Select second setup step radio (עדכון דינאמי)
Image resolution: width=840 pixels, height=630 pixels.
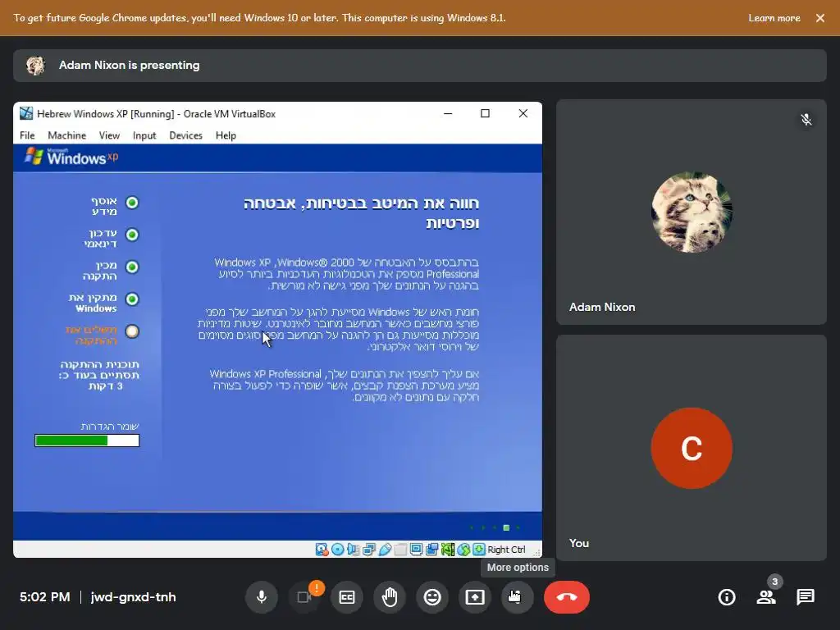(x=132, y=235)
